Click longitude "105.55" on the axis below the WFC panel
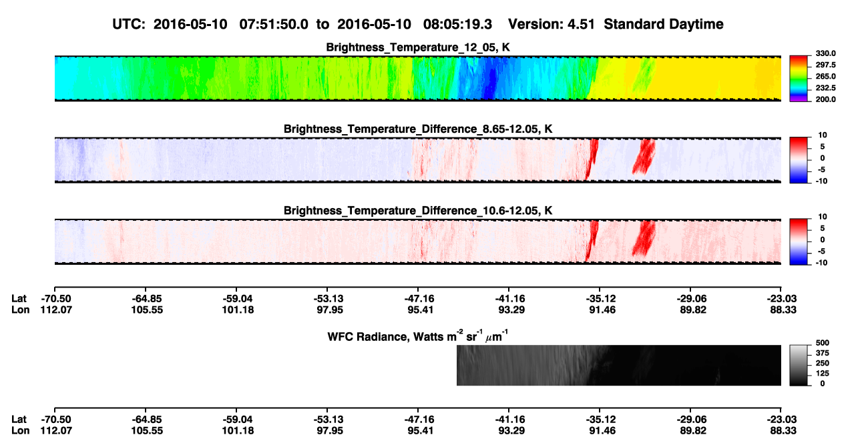868x445 pixels. (147, 431)
